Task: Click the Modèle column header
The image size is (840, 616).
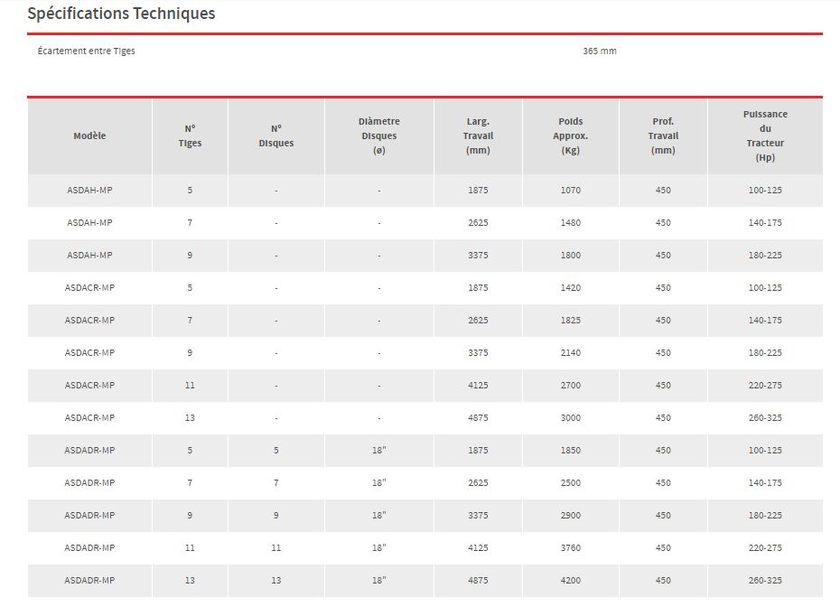Action: point(89,136)
